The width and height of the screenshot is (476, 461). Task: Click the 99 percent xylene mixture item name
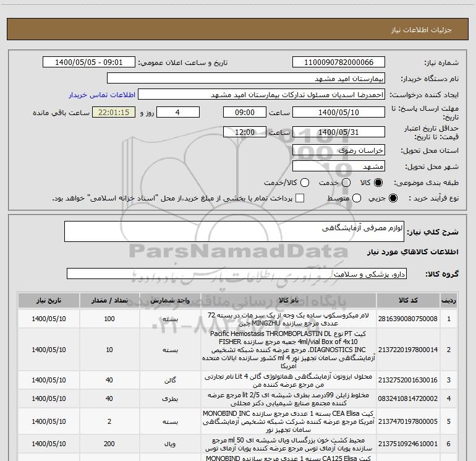click(x=289, y=399)
